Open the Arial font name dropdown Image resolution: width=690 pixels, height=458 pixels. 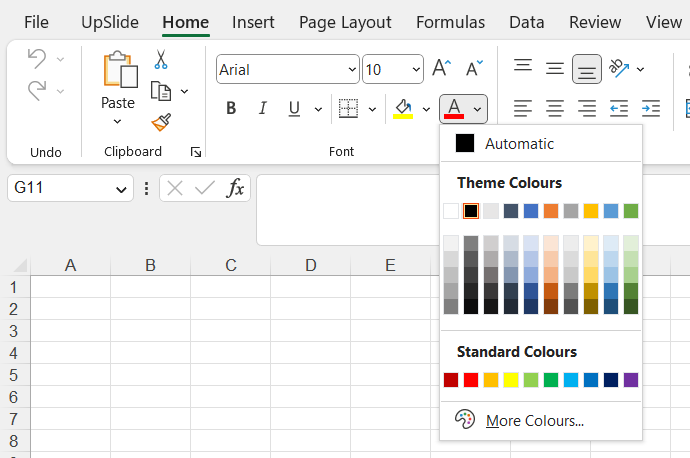(x=352, y=70)
